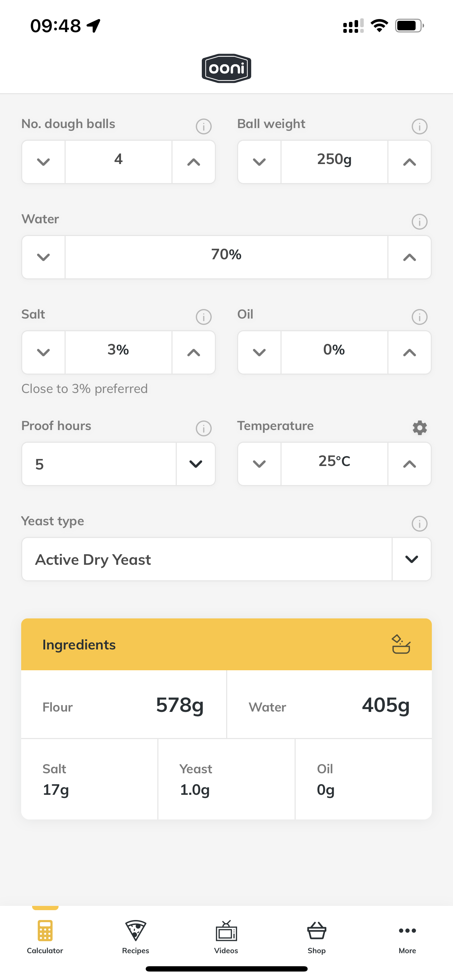Open the Videos tab
453x980 pixels.
click(x=226, y=937)
